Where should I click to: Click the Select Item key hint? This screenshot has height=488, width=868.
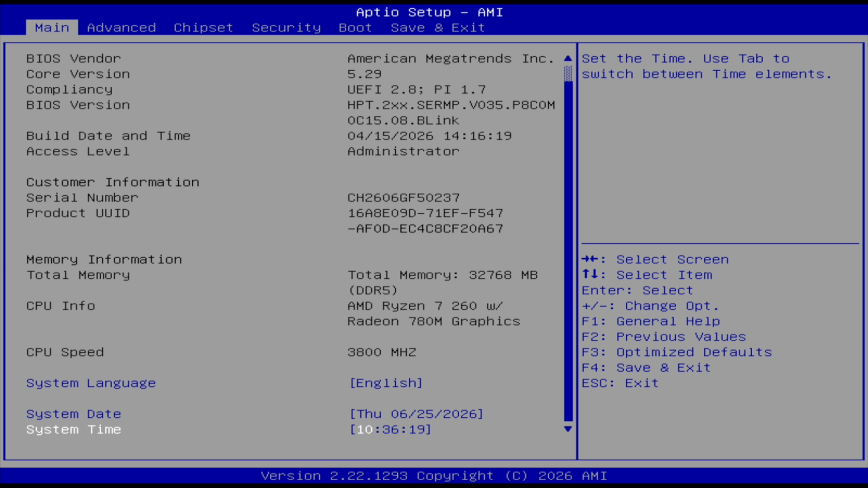tap(647, 275)
